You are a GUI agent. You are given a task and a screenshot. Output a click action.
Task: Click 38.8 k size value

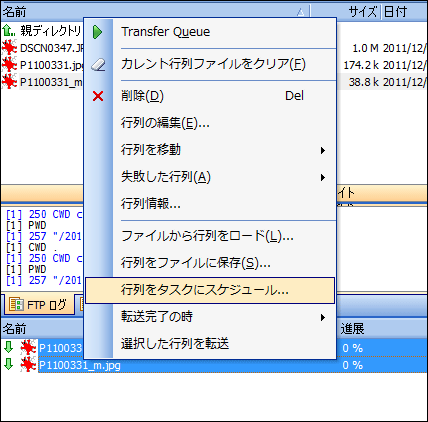tap(364, 82)
